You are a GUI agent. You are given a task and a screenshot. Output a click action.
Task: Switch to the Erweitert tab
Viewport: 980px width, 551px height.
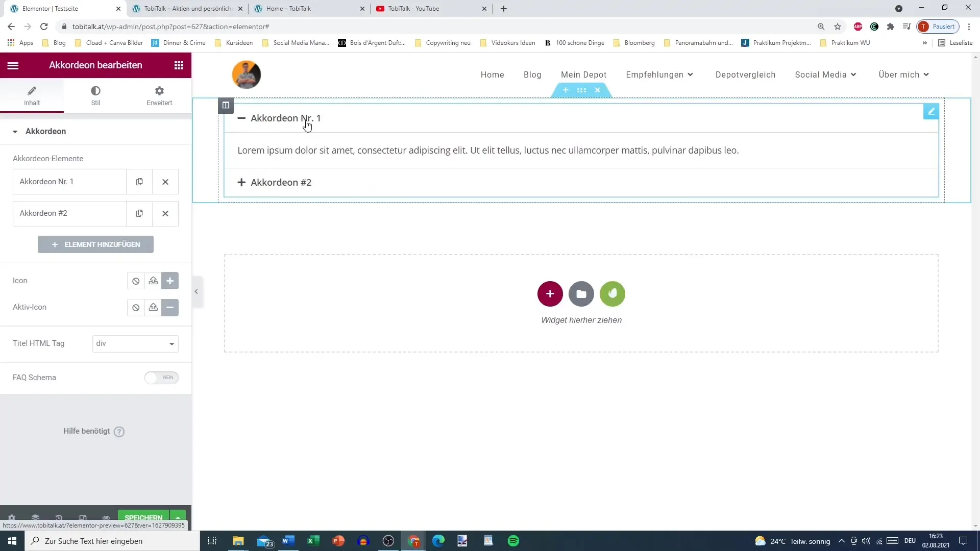[159, 95]
